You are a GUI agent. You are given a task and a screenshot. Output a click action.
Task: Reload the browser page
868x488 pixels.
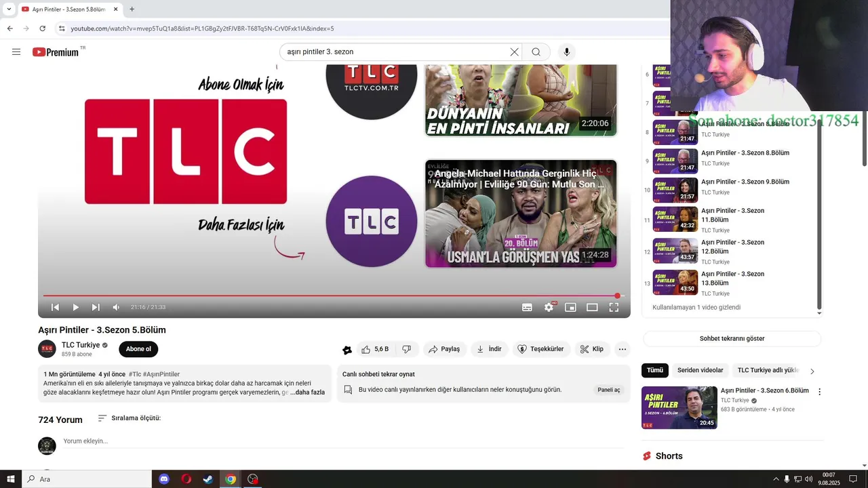pyautogui.click(x=42, y=28)
